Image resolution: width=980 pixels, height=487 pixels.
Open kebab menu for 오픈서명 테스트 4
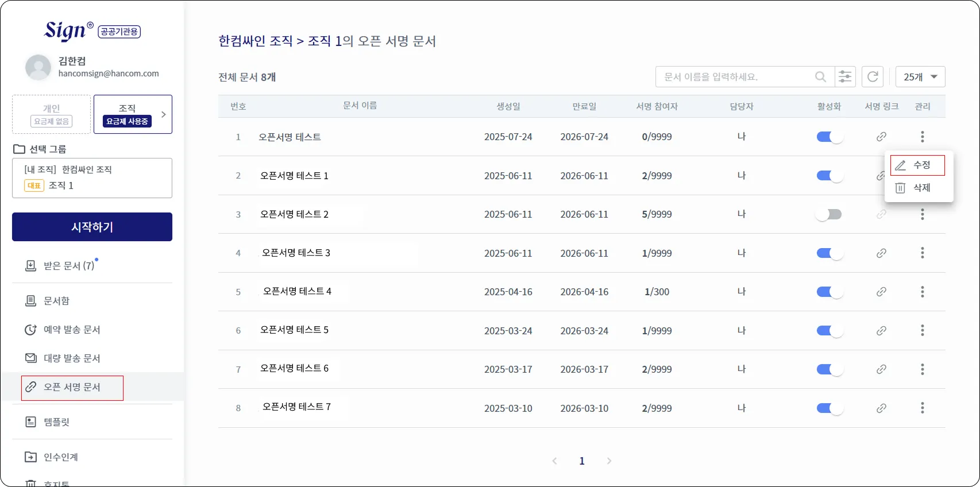[x=922, y=292]
